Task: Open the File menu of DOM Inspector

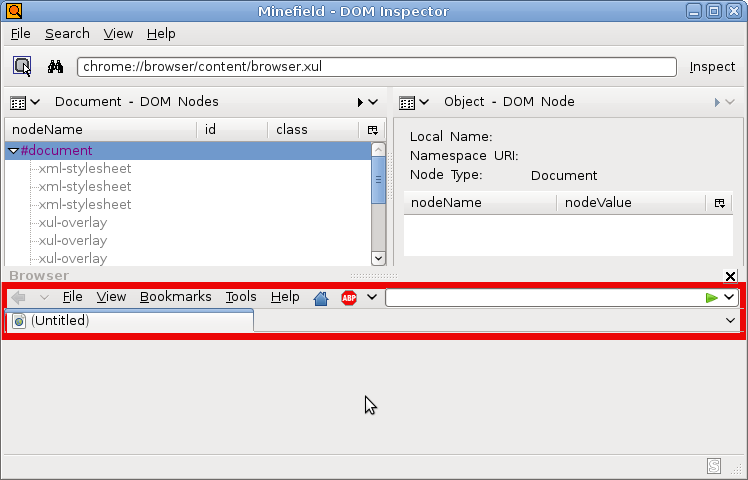Action: [21, 34]
